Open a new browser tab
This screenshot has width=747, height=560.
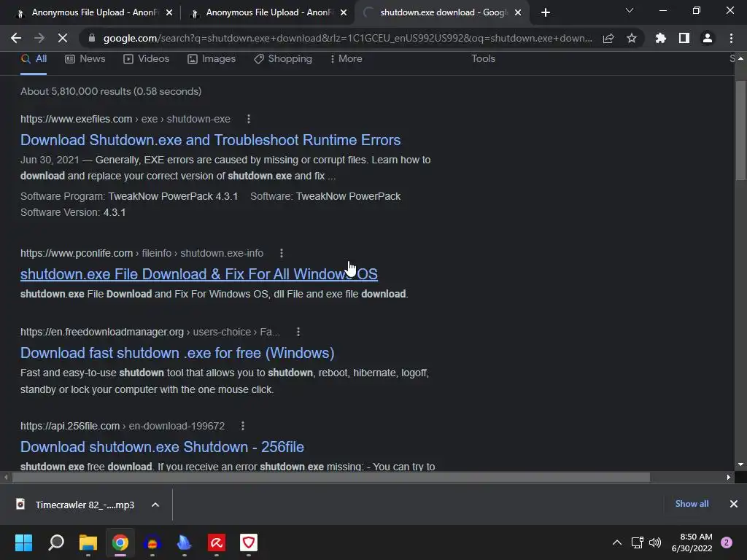[546, 12]
